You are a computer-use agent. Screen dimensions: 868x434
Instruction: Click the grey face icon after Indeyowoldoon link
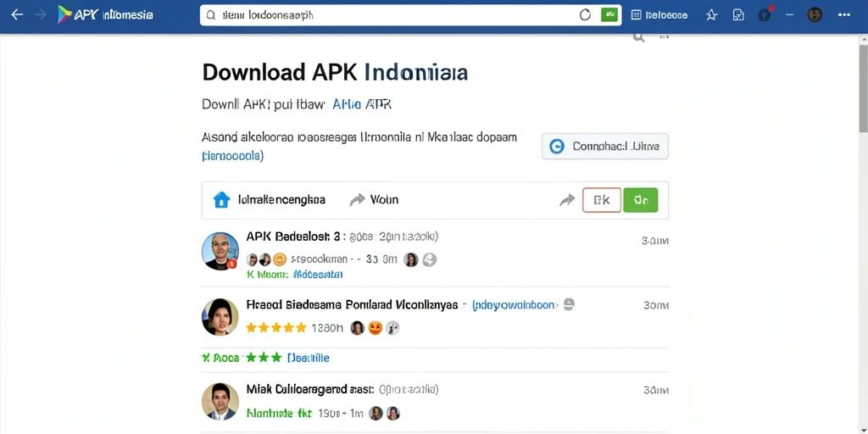pos(569,304)
